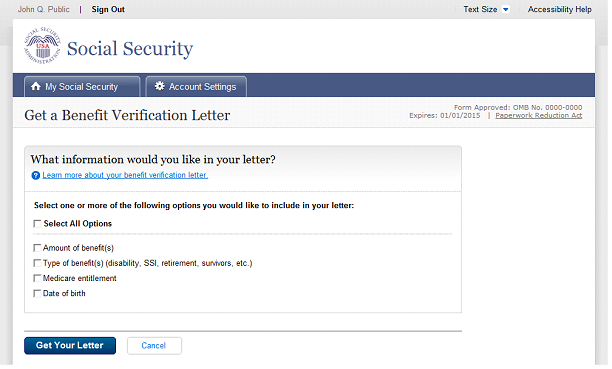Expand the Text Size dropdown arrow

coord(506,9)
